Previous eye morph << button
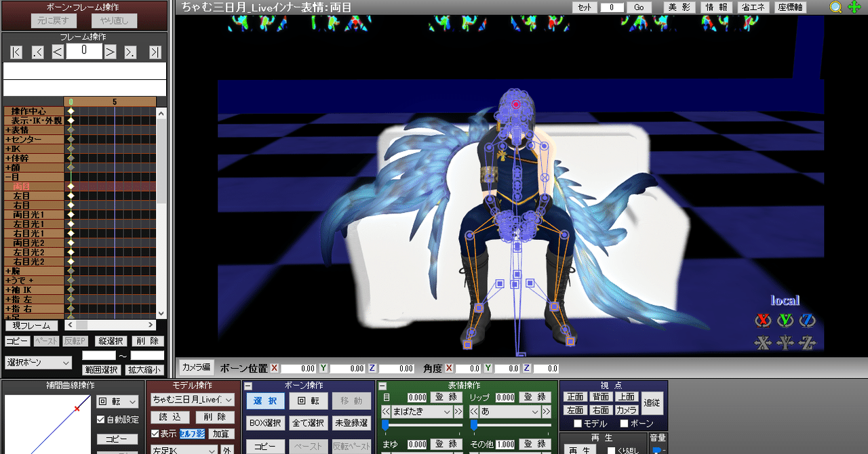Screen dimensions: 868x454 tap(386, 411)
